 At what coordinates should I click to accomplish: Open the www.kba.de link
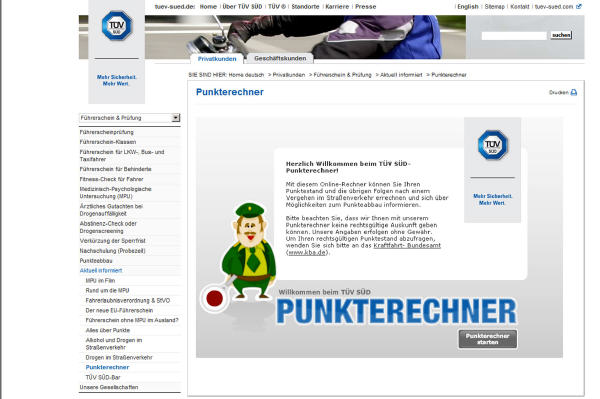(x=307, y=252)
